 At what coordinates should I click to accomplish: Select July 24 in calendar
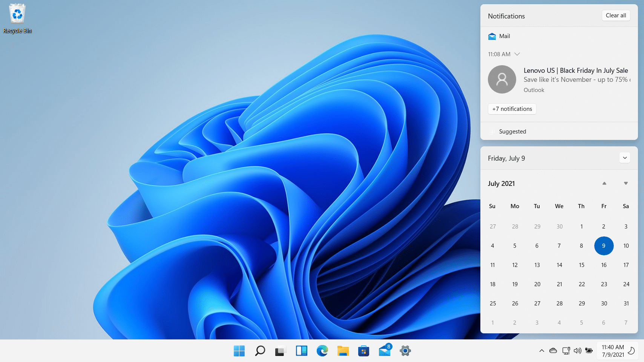tap(626, 284)
